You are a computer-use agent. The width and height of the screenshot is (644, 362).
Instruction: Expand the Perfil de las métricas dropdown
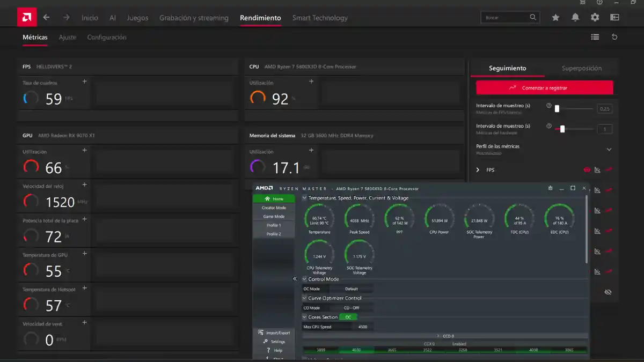click(x=609, y=149)
